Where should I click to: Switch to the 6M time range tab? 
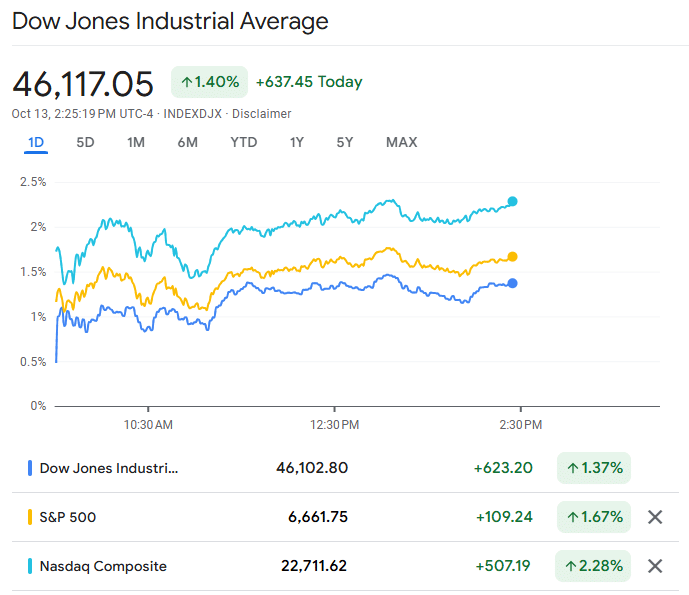(187, 142)
